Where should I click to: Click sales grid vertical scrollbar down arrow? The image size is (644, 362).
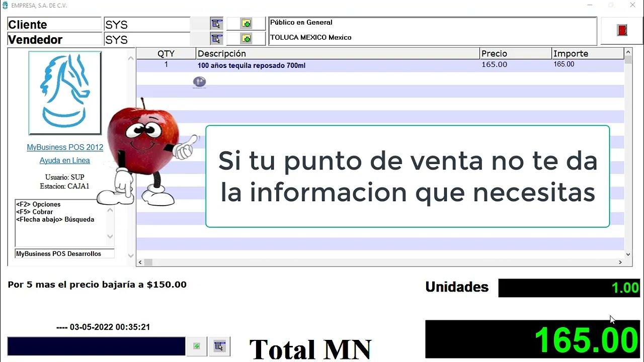coord(628,254)
